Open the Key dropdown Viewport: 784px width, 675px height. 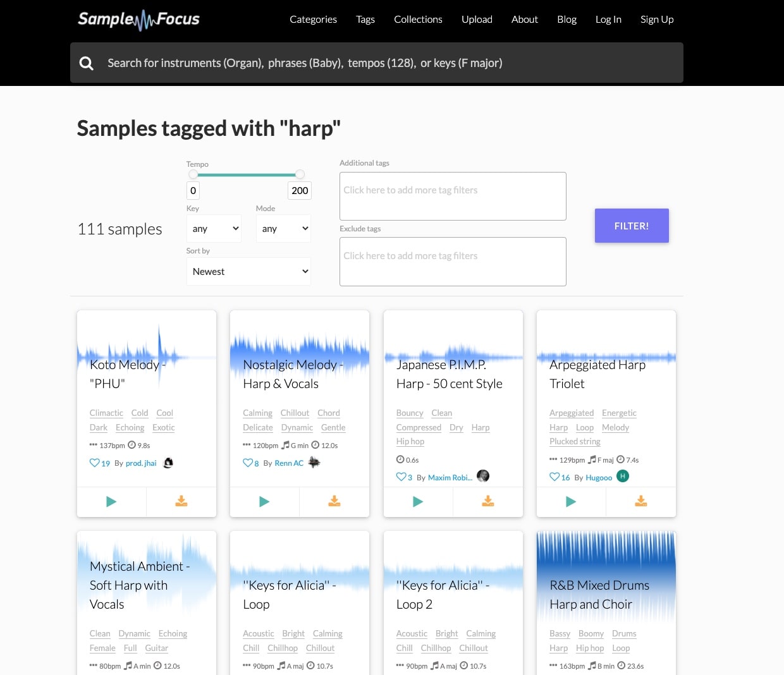point(214,228)
